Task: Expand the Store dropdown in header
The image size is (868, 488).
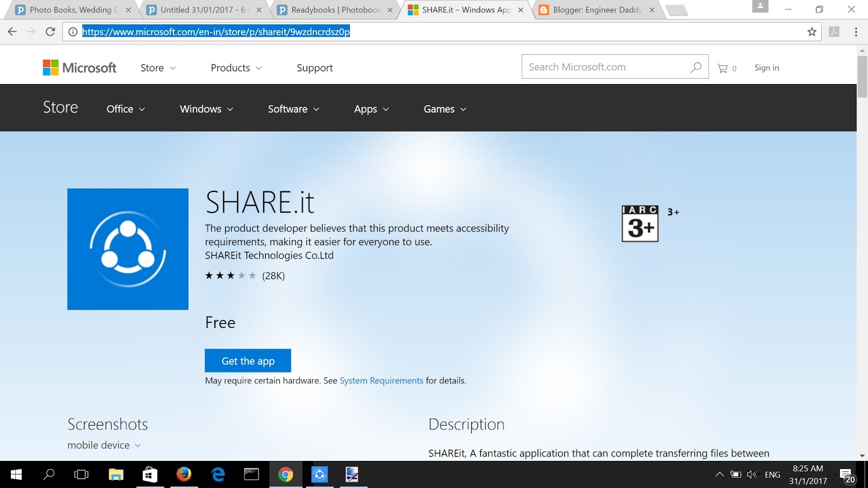Action: (158, 68)
